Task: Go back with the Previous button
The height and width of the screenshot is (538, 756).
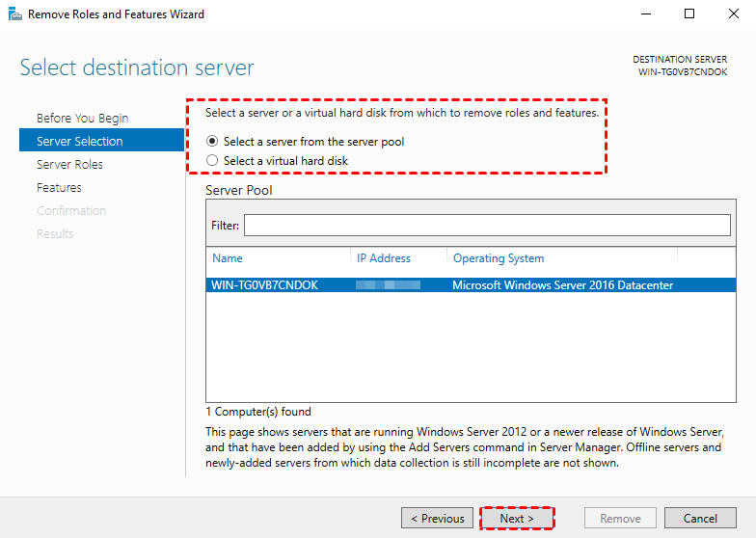Action: point(438,518)
